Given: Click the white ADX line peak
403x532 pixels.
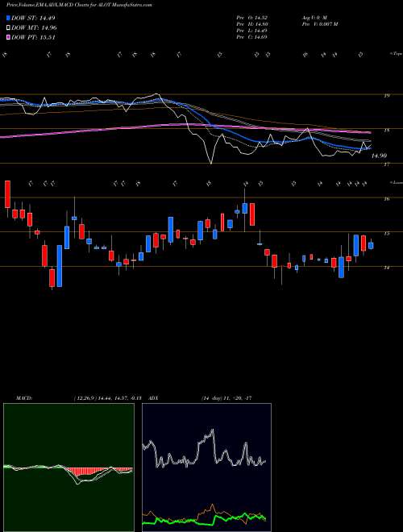Looking at the screenshot, I should (213, 431).
